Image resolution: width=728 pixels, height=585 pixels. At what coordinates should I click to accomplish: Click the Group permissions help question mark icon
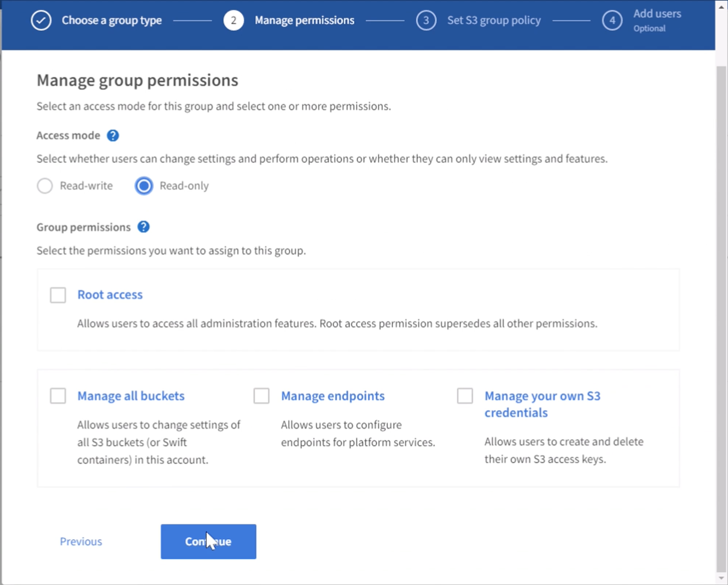point(146,227)
